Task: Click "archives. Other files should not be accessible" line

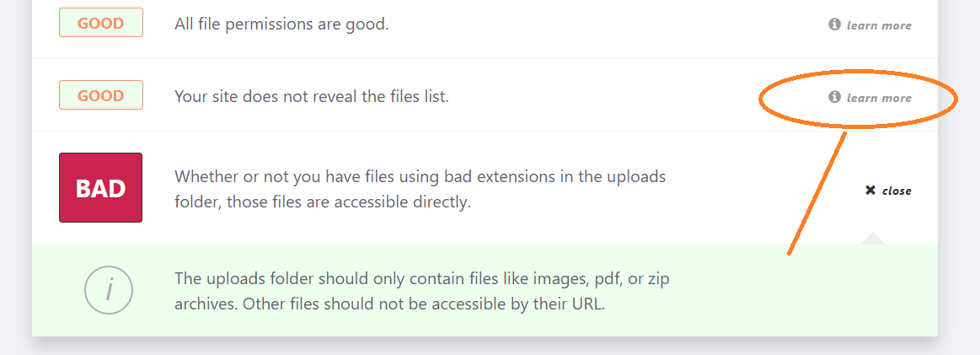Action: 390,305
